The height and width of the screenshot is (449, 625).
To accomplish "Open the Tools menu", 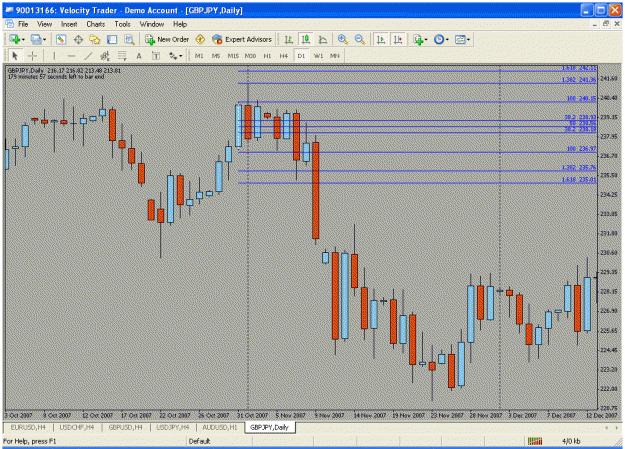I will [x=122, y=24].
